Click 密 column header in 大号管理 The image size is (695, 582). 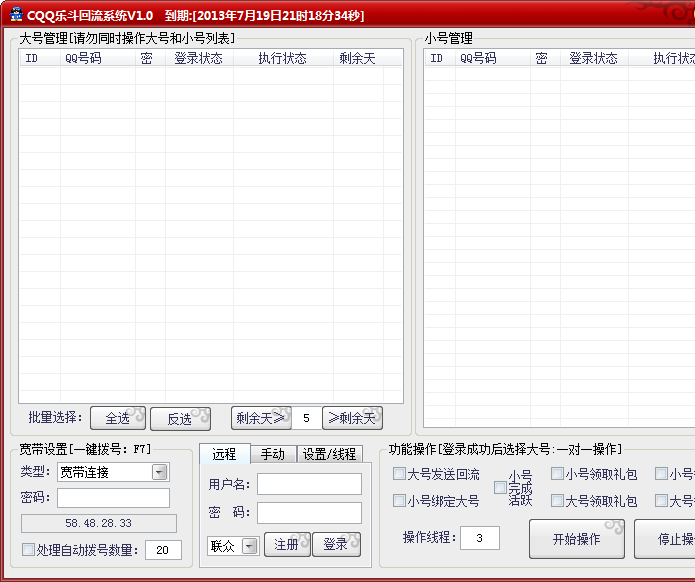[x=151, y=58]
